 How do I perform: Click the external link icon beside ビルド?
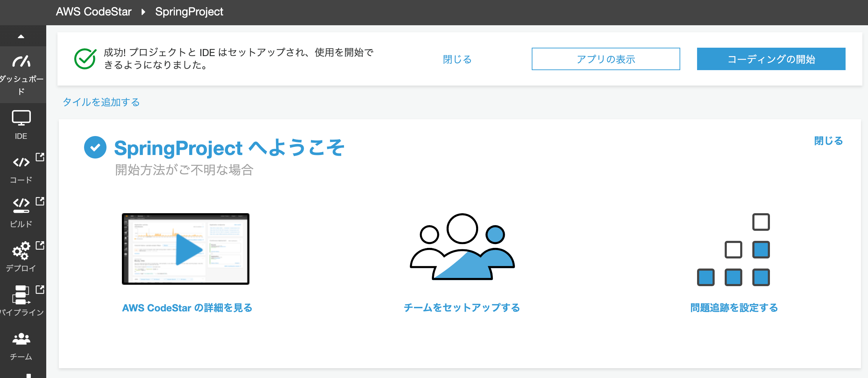point(40,201)
